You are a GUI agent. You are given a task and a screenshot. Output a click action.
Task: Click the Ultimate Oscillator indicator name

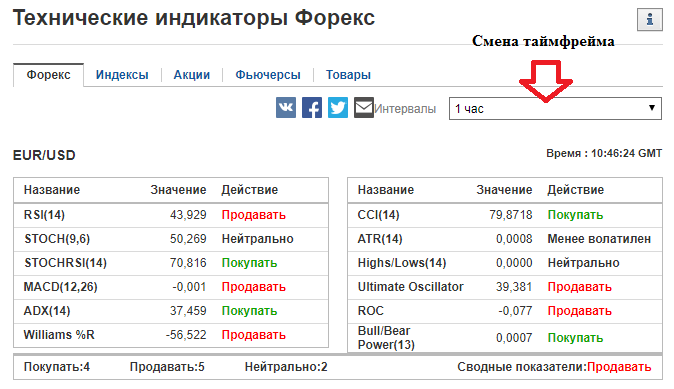coord(411,287)
